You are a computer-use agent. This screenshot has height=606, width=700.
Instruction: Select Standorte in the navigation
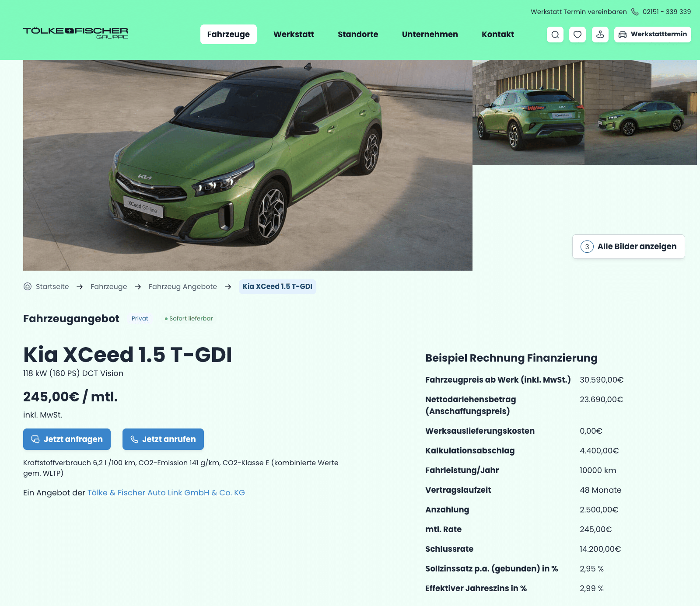pyautogui.click(x=358, y=35)
